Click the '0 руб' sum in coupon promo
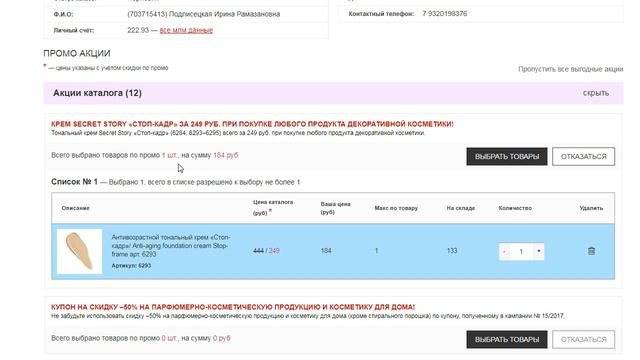The height and width of the screenshot is (360, 640). (222, 338)
